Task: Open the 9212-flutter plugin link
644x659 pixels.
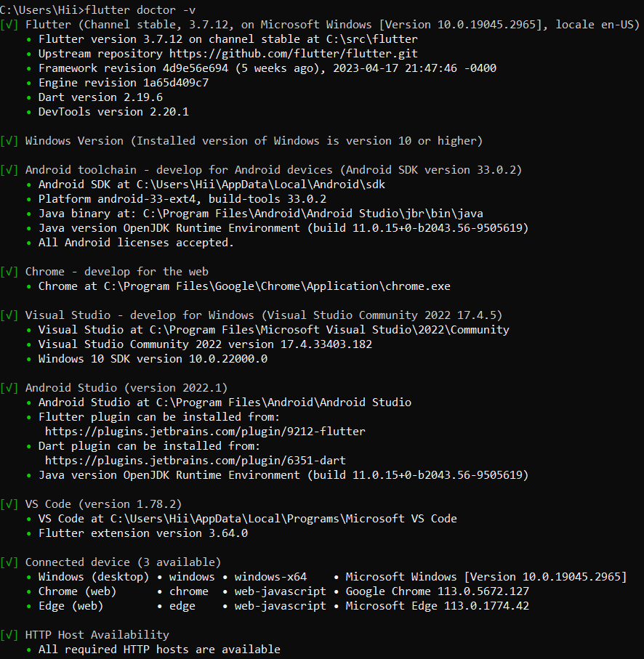Action: [205, 432]
